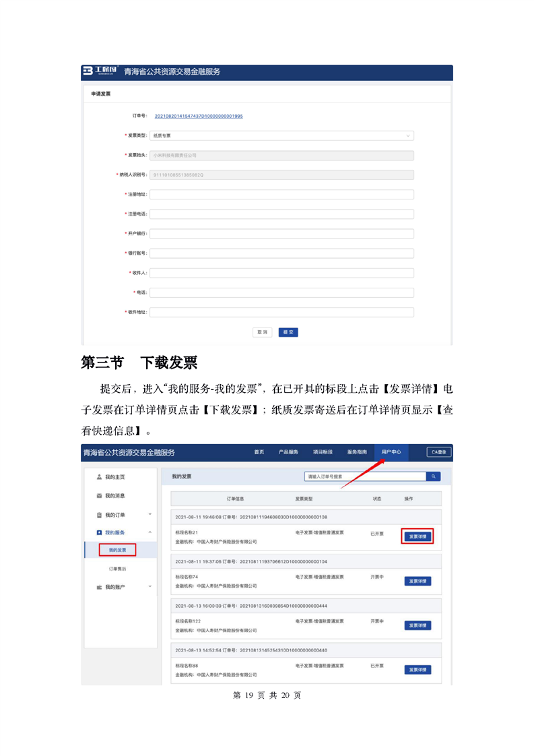The image size is (534, 756).
Task: Click the 我的消息 envelope icon
Action: tap(99, 496)
